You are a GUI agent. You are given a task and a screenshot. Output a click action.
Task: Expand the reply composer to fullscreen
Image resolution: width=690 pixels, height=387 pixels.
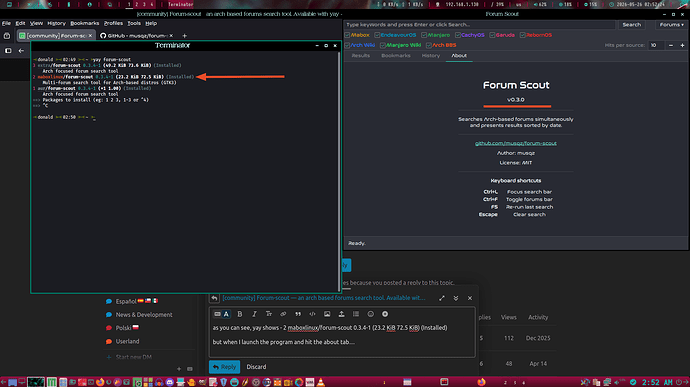(442, 298)
